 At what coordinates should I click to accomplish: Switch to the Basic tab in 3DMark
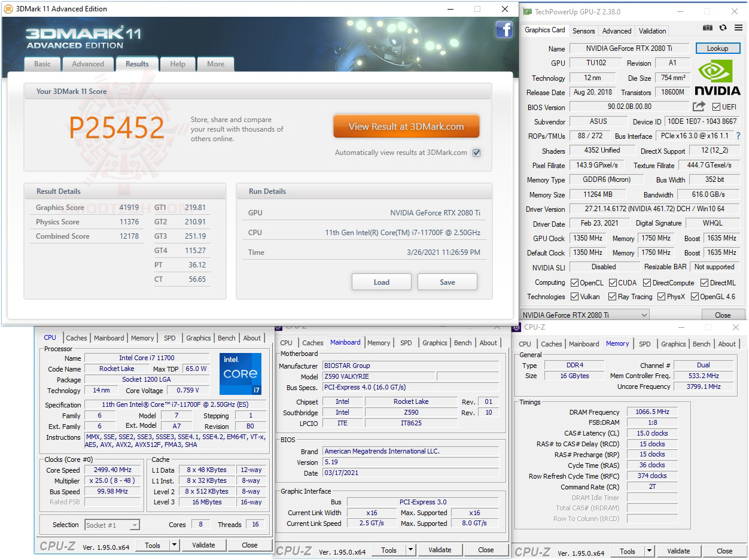coord(42,64)
